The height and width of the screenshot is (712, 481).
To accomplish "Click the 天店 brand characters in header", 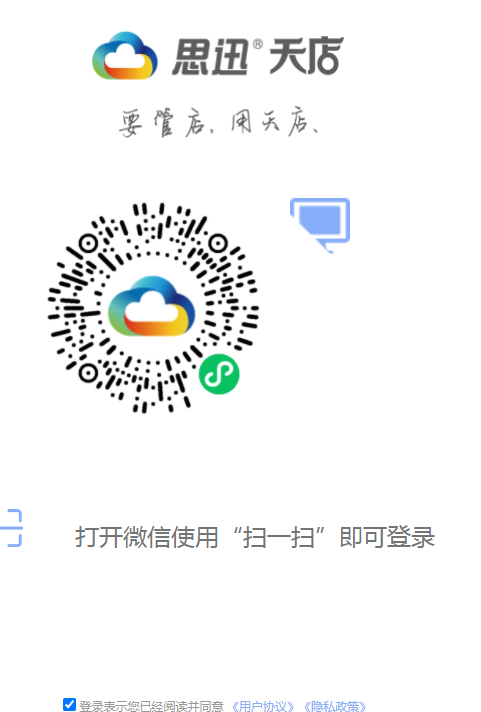I will coord(306,56).
